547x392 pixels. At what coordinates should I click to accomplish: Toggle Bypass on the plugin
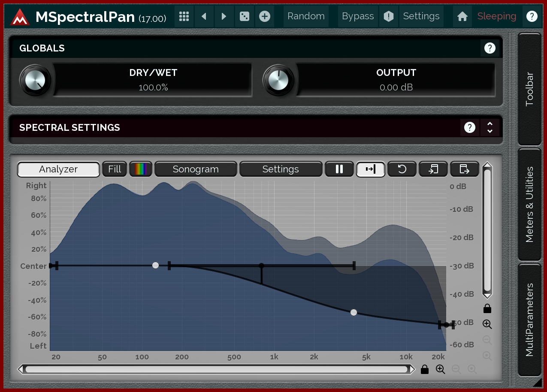coord(358,16)
